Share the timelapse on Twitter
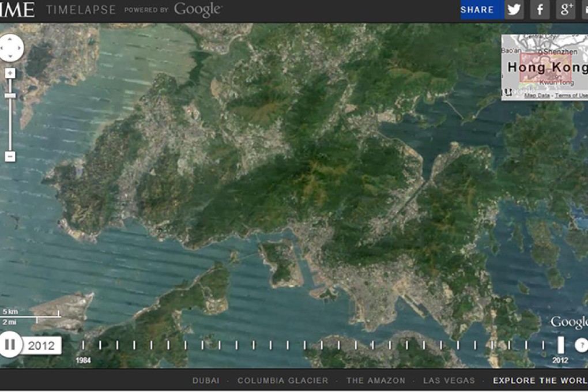588x392 pixels. click(513, 9)
